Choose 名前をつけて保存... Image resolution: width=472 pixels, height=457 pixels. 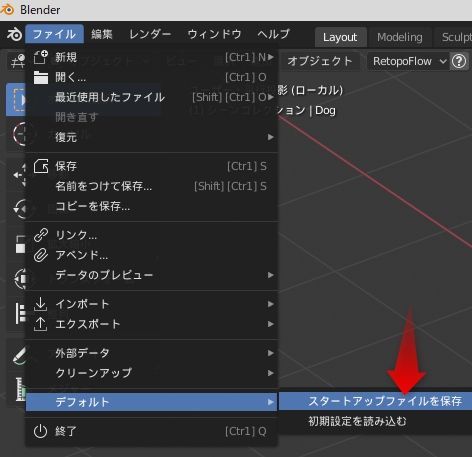pos(151,186)
